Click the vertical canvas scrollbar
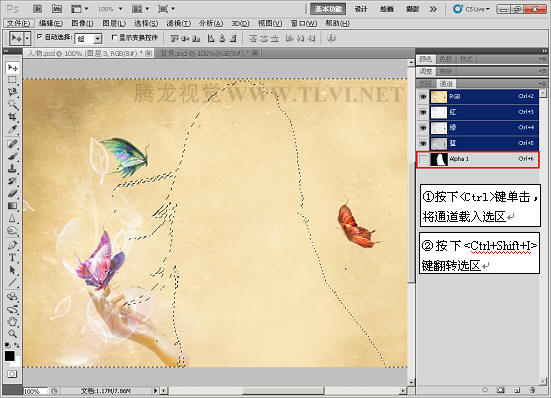The image size is (551, 398). (411, 223)
